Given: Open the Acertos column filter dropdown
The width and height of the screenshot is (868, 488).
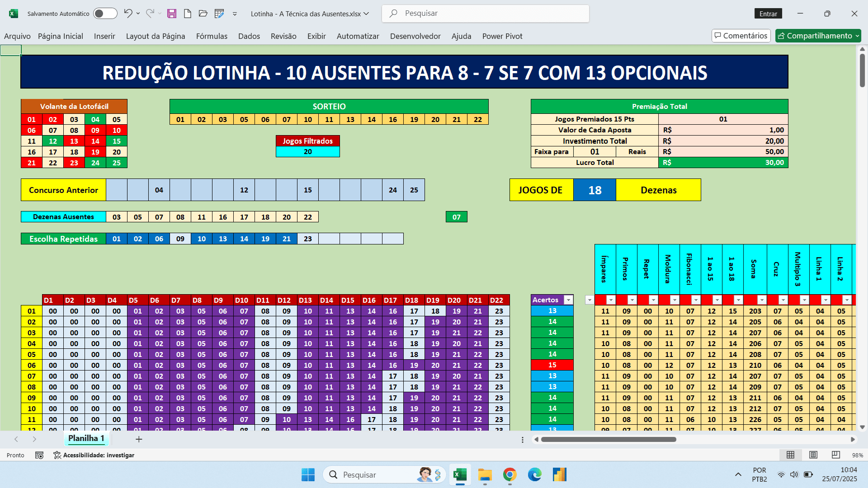Looking at the screenshot, I should [568, 300].
